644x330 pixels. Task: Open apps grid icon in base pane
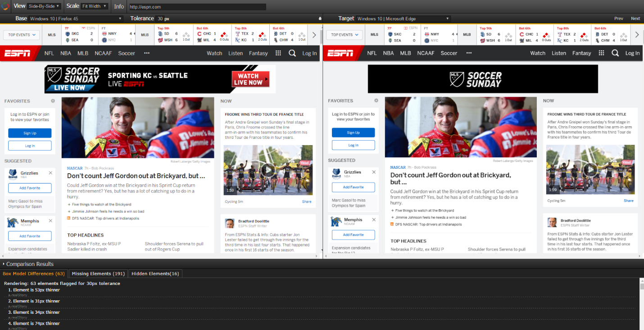(278, 53)
